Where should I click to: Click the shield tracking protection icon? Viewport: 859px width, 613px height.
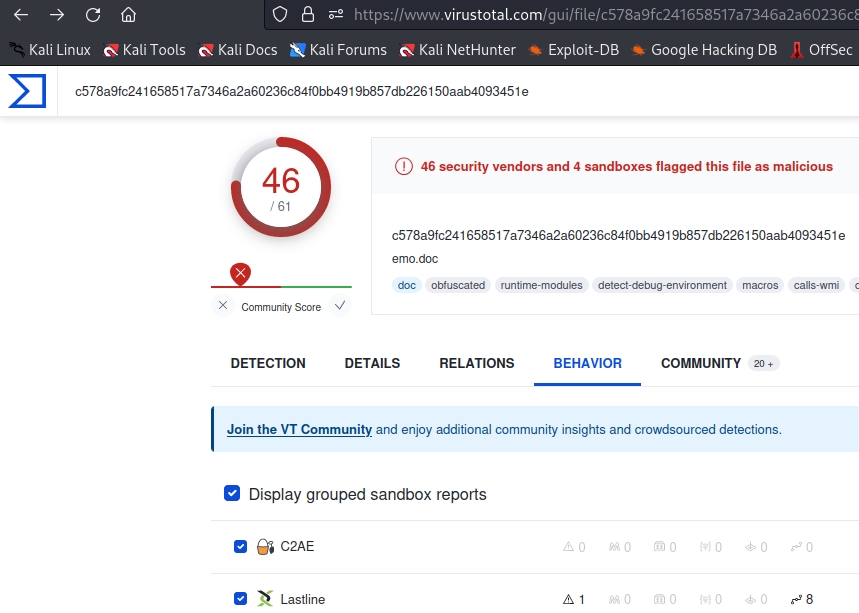point(280,15)
